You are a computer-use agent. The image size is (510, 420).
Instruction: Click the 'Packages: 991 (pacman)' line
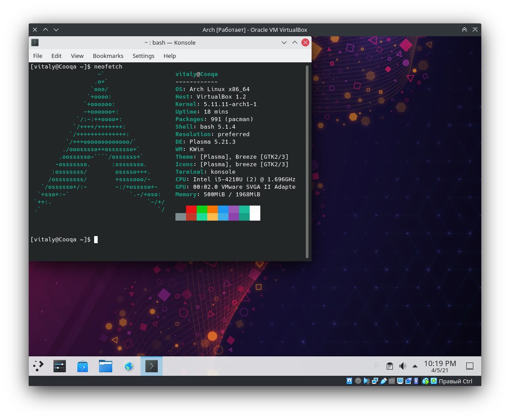click(214, 119)
